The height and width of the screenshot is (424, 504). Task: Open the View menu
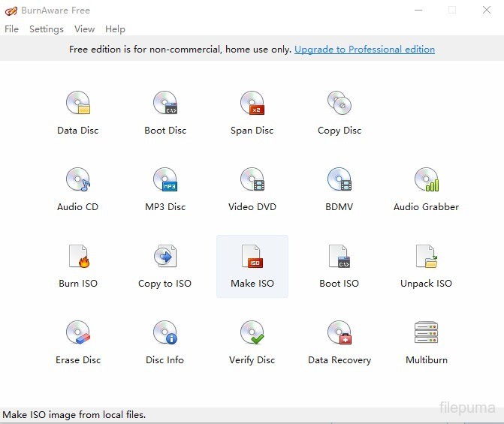(85, 29)
